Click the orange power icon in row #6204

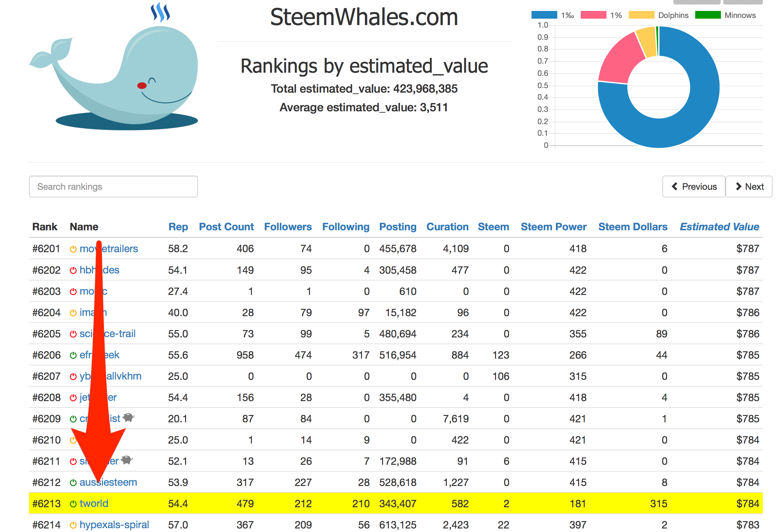(x=73, y=313)
